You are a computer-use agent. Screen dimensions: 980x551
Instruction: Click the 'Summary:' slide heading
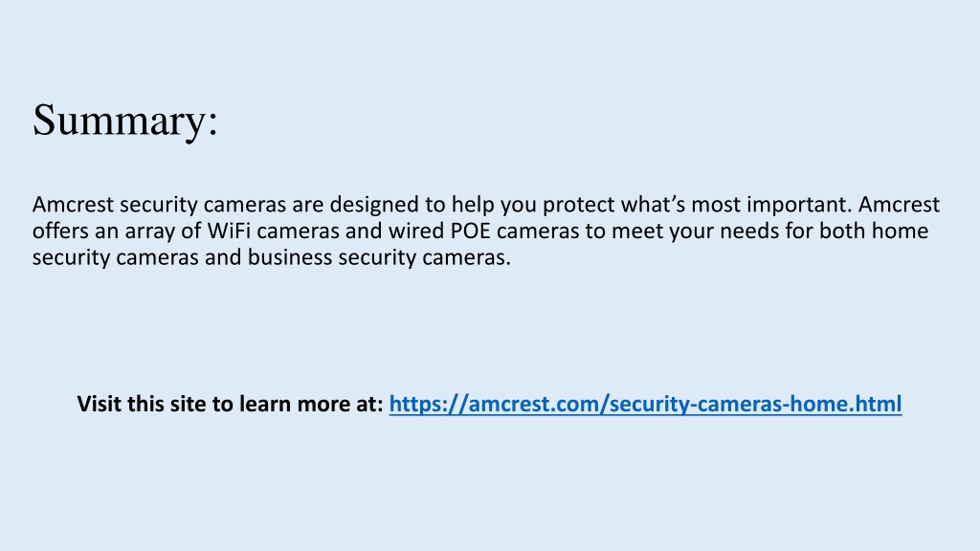click(125, 120)
